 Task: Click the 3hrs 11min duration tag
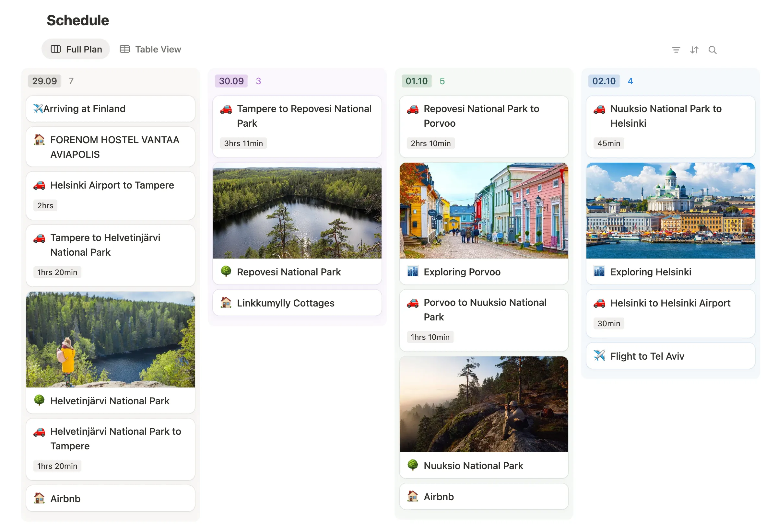point(243,143)
